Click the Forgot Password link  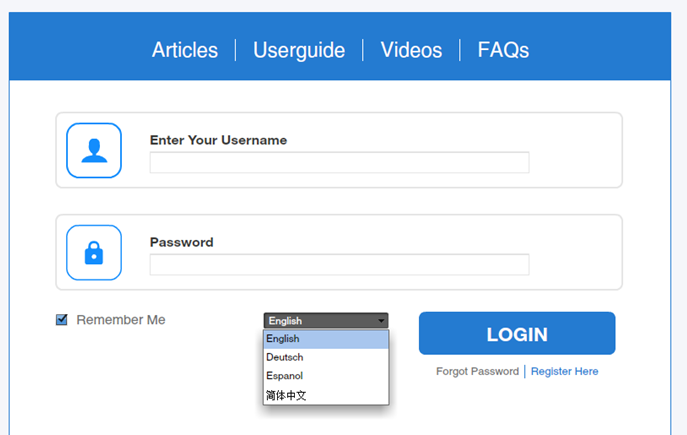click(477, 371)
